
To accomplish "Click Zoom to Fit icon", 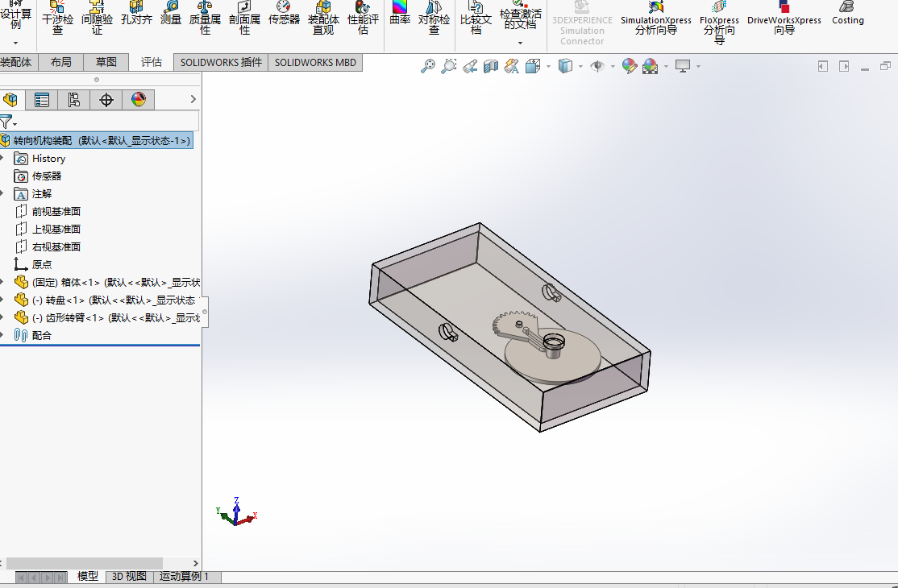I will (x=428, y=66).
